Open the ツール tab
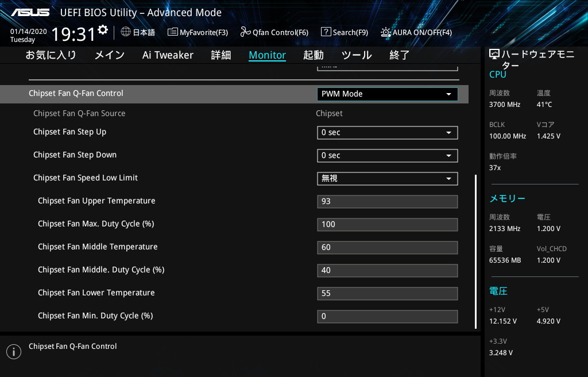The height and width of the screenshot is (377, 588). pyautogui.click(x=357, y=55)
